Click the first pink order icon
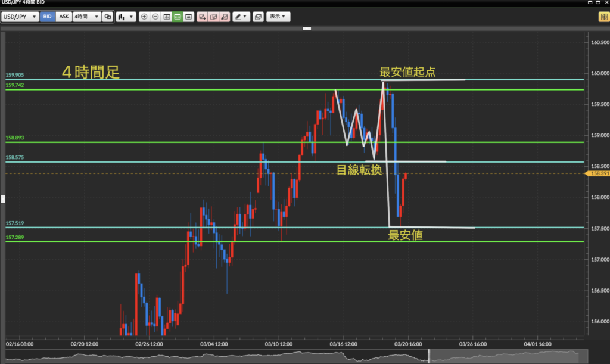The width and height of the screenshot is (610, 364). 203,17
